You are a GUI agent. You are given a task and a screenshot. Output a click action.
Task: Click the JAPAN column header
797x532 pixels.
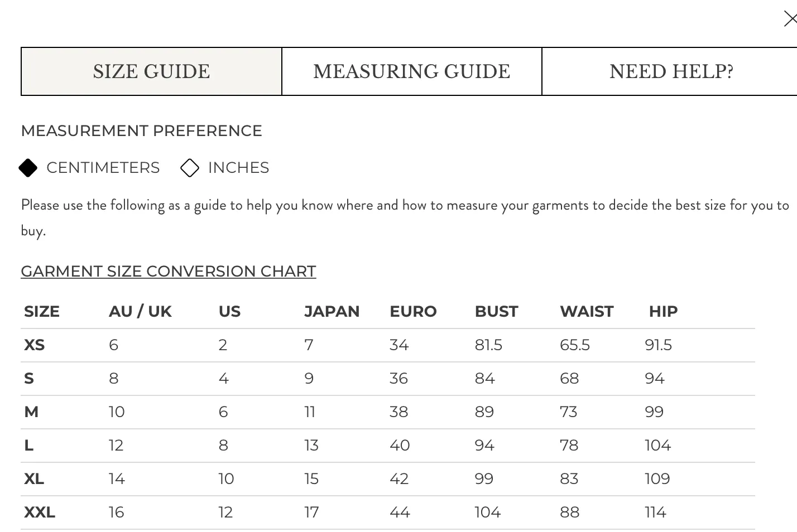(332, 311)
